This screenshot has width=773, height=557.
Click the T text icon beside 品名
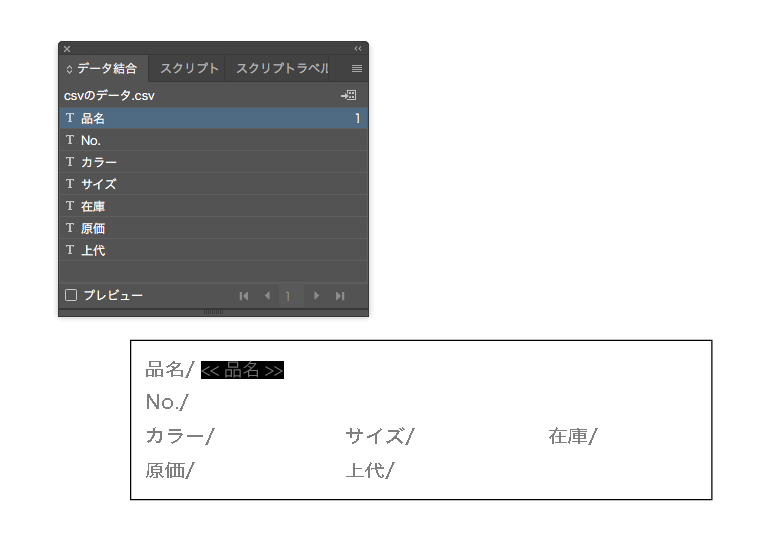70,118
